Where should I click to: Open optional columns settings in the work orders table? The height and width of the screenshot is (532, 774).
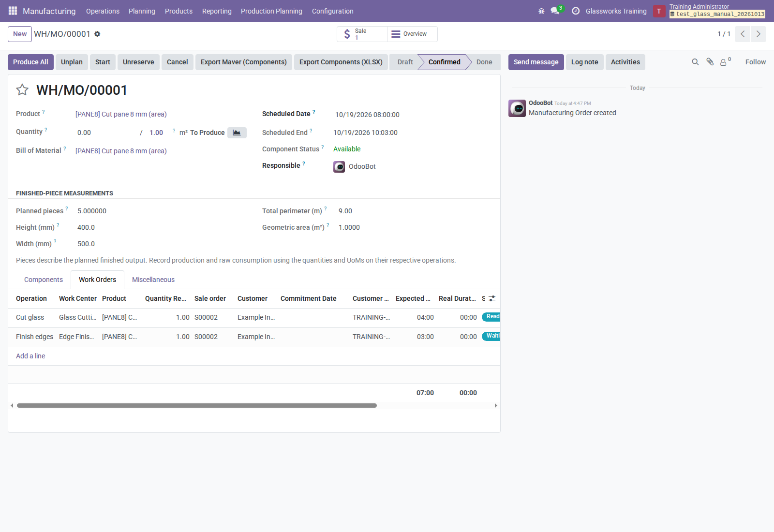(x=492, y=298)
